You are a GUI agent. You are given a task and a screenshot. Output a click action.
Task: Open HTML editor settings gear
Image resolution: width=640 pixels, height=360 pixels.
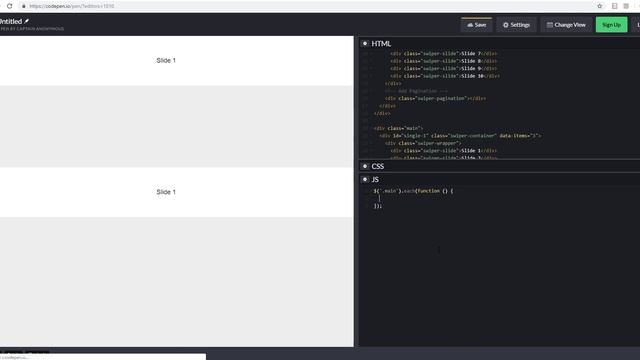[x=365, y=43]
